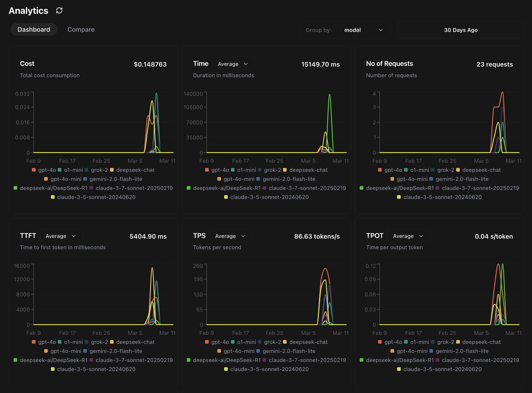Toggle grok-2 legend in Time chart
Image resolution: width=532 pixels, height=393 pixels.
pyautogui.click(x=270, y=170)
